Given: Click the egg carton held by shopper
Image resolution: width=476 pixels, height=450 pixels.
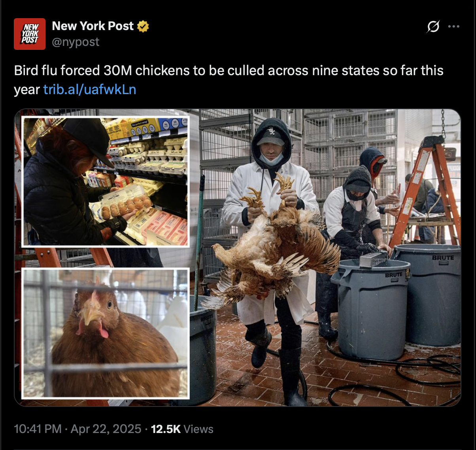Looking at the screenshot, I should 126,204.
